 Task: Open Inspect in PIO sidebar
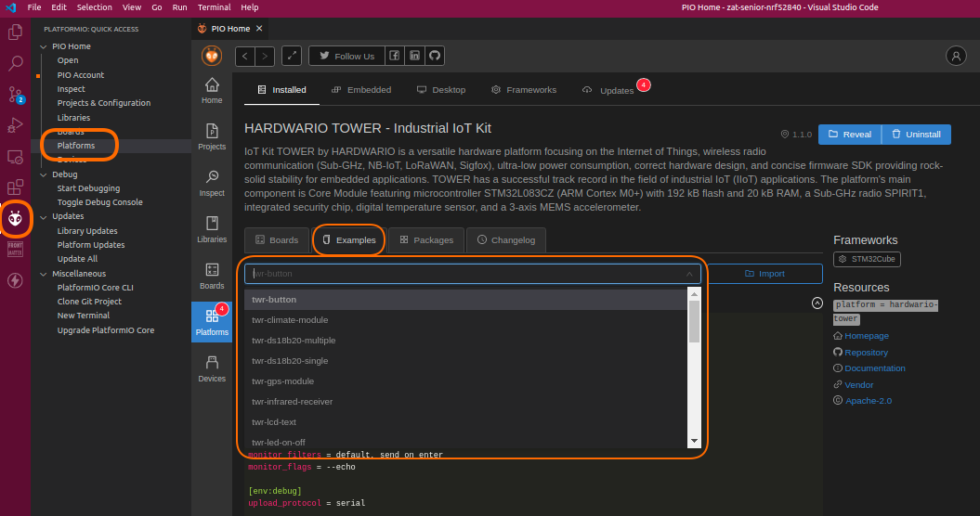[x=212, y=183]
